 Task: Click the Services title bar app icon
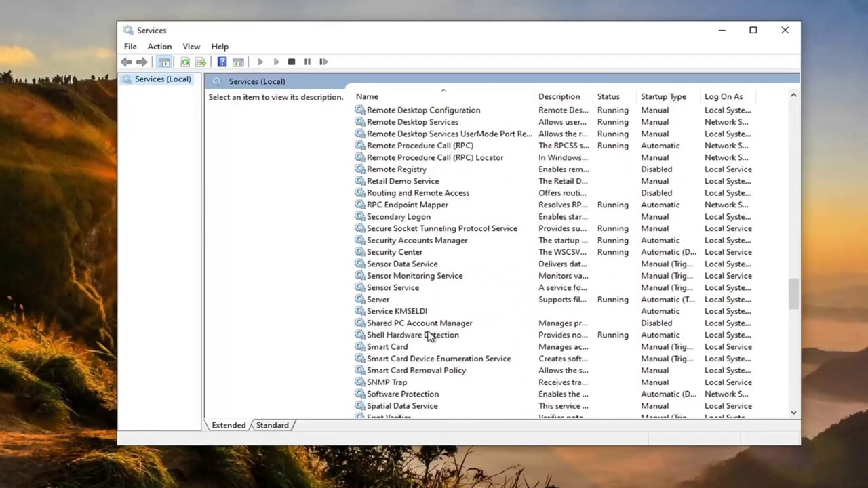tap(128, 30)
